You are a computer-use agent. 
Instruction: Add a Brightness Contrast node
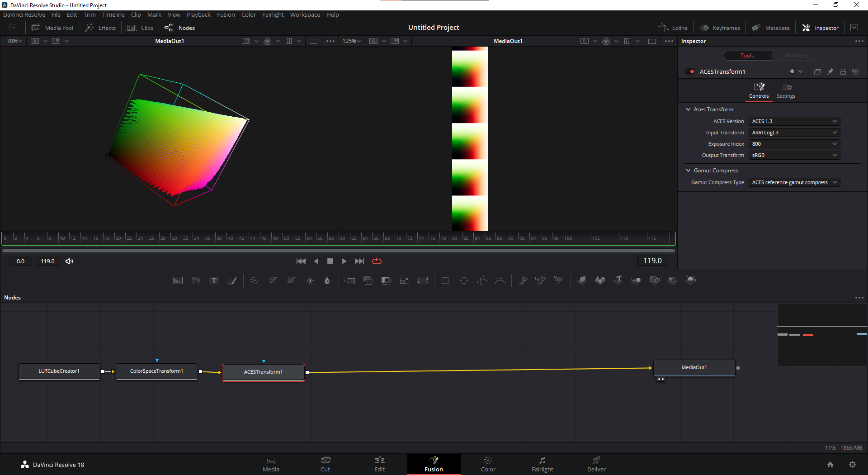[x=310, y=281]
